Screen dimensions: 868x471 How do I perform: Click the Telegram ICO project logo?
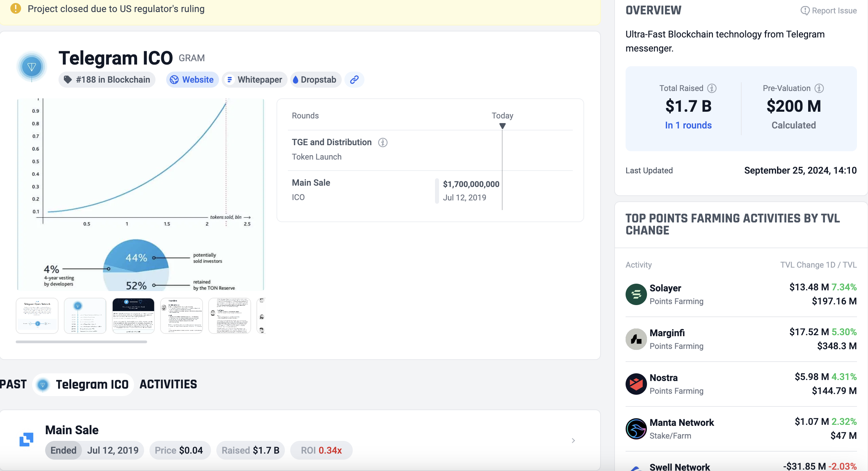[32, 67]
